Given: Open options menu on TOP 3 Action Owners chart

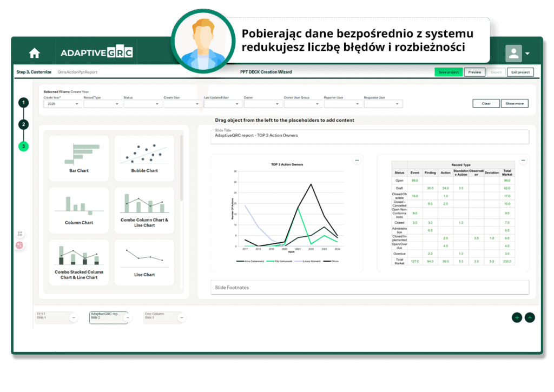Looking at the screenshot, I should click(x=357, y=160).
